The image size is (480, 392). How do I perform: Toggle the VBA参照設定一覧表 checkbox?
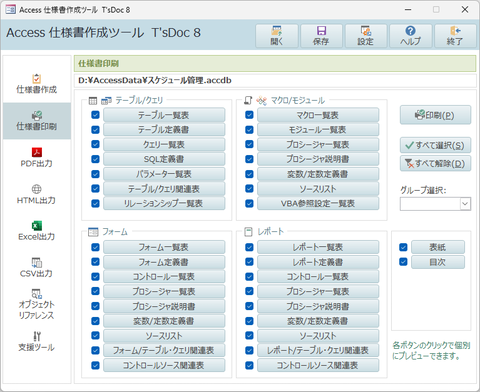249,203
